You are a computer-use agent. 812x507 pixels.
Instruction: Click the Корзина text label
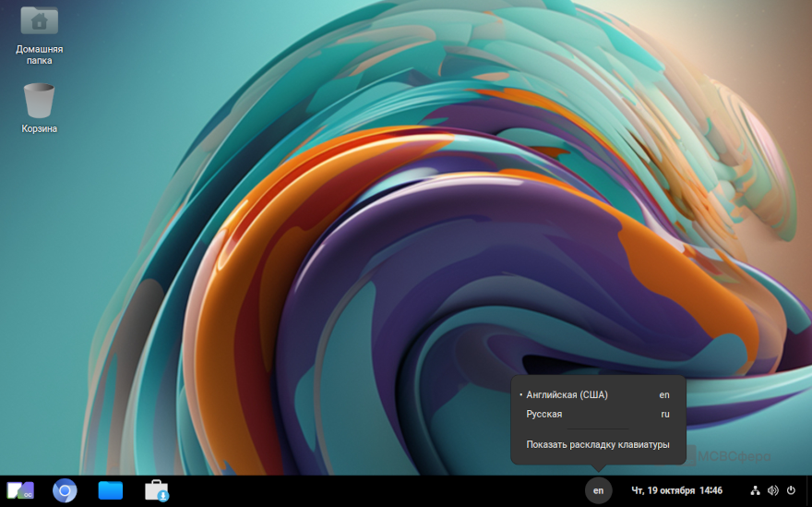click(x=39, y=128)
